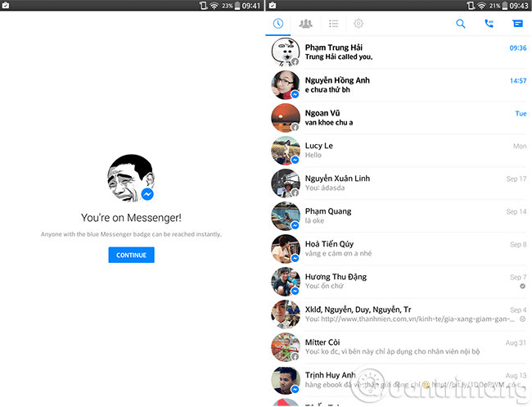Open the Xklđ group conversation
The image size is (532, 407).
tap(399, 314)
